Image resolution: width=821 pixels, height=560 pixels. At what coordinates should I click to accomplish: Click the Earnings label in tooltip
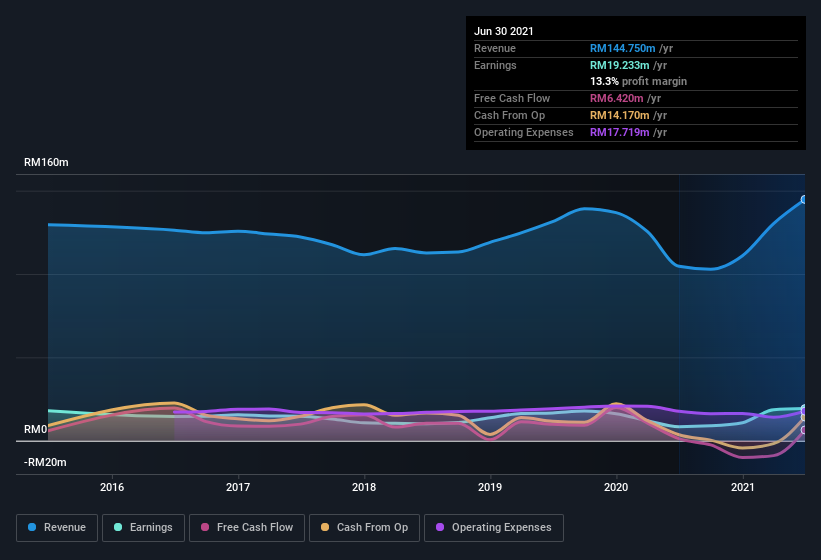coord(495,65)
